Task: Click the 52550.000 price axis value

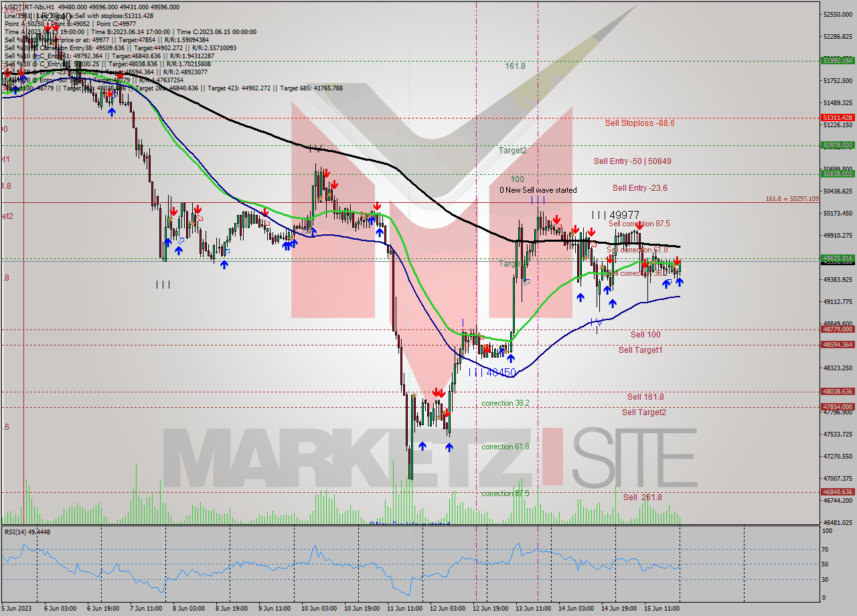Action: click(x=838, y=15)
